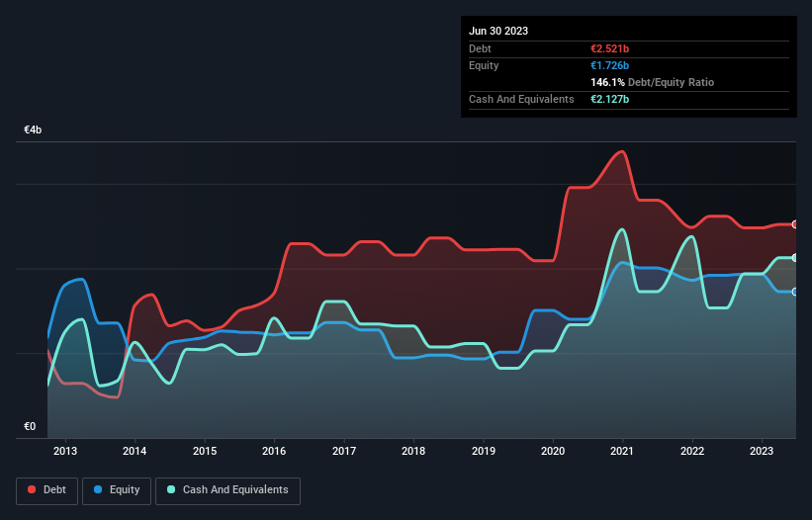Toggle the Equity series legend button
The image size is (812, 520).
(117, 490)
